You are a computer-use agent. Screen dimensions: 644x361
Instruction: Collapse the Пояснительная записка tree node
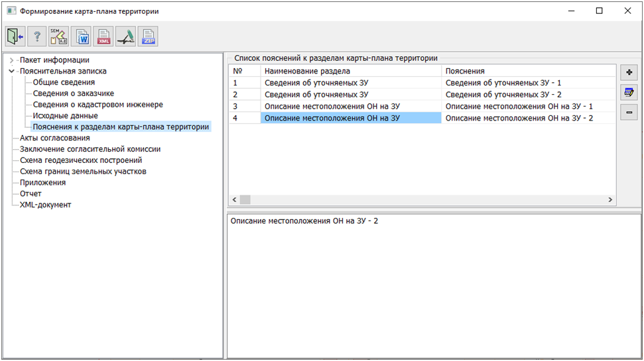[11, 72]
